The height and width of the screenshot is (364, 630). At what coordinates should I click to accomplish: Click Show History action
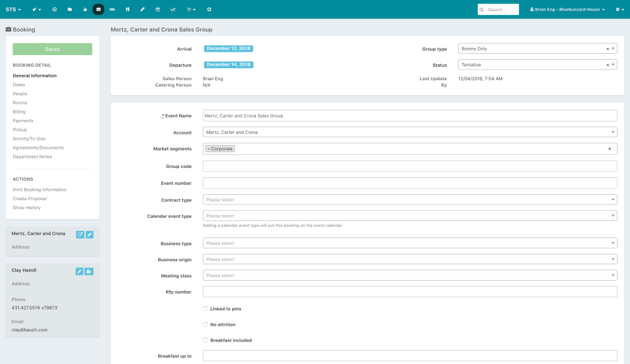click(26, 208)
